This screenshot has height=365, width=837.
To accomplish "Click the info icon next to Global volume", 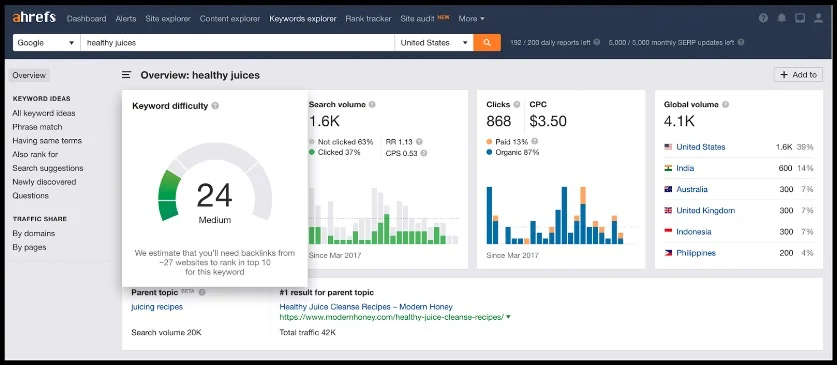I will coord(725,105).
